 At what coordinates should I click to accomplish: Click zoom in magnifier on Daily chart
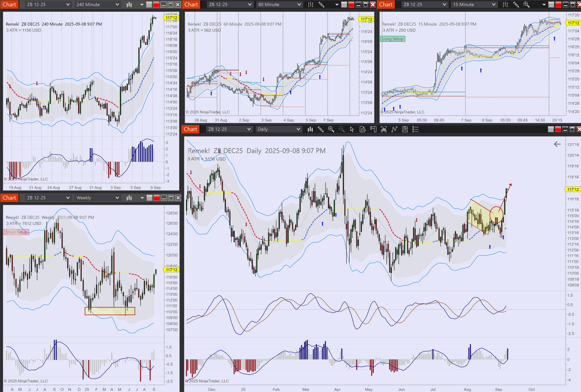pyautogui.click(x=331, y=129)
